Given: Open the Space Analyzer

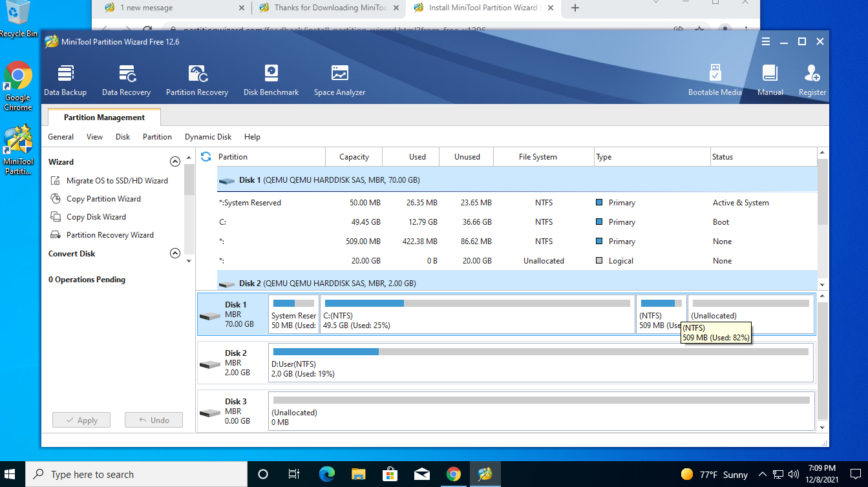Looking at the screenshot, I should point(339,81).
